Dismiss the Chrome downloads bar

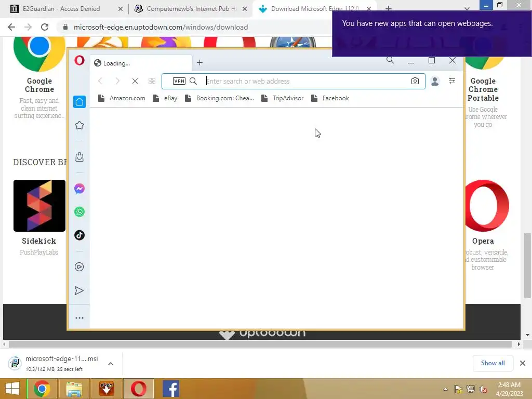coord(523,363)
